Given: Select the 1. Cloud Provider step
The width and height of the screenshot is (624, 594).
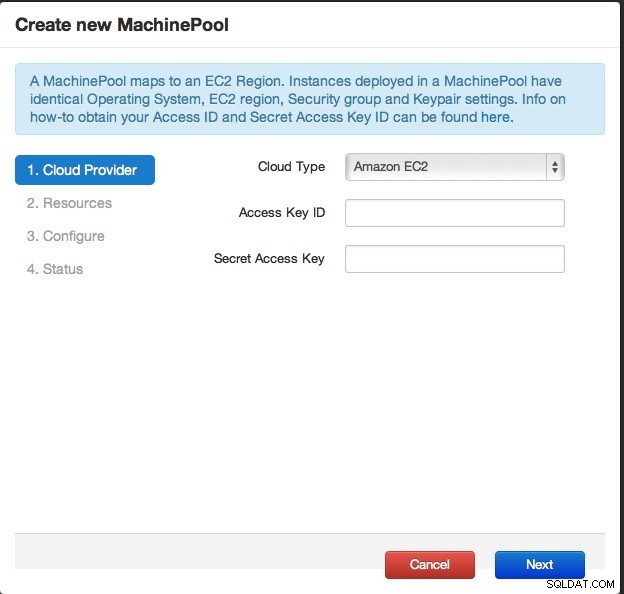Looking at the screenshot, I should pos(85,170).
